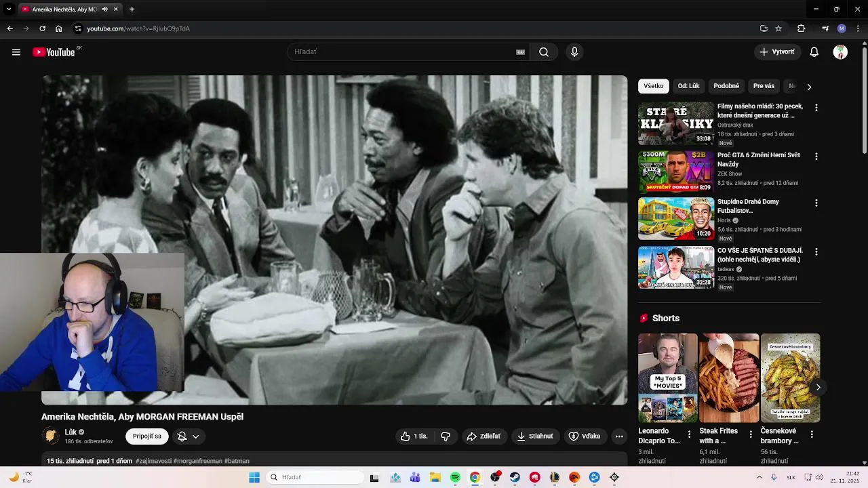Open options for Stupídne Drahé Domy video
868x488 pixels.
click(x=816, y=203)
